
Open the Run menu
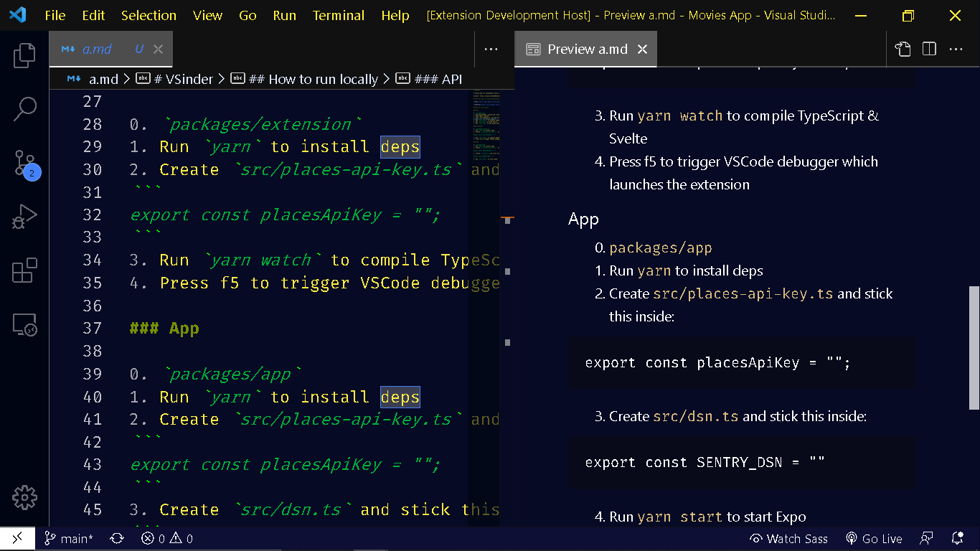(x=284, y=15)
